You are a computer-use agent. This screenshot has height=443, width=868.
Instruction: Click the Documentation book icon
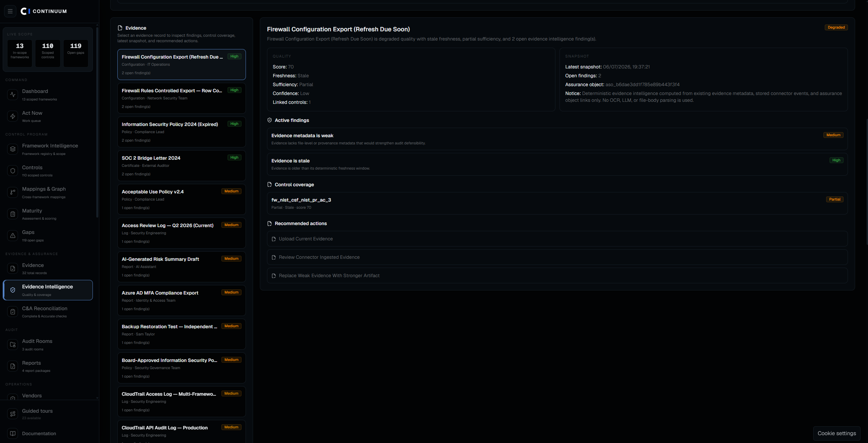point(13,433)
